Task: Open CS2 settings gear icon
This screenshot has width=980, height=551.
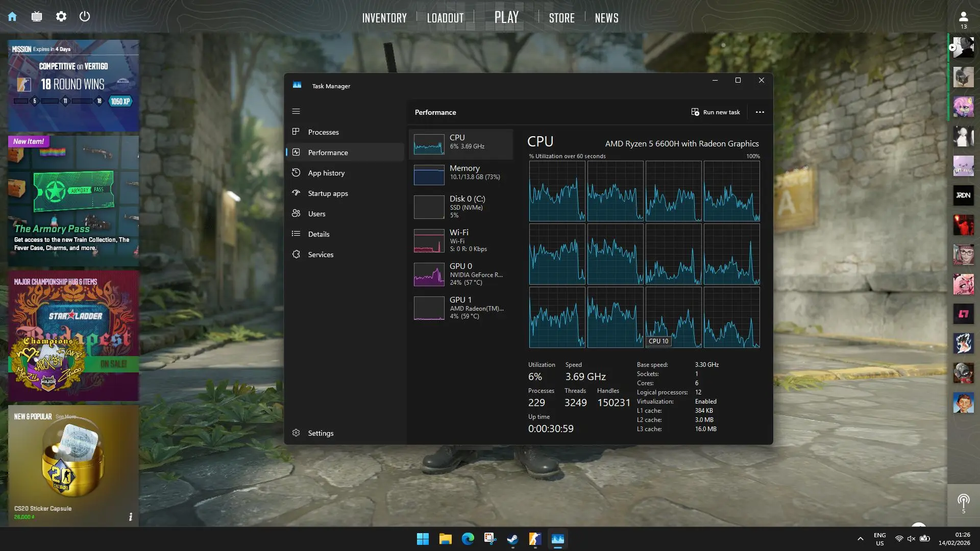Action: [61, 17]
